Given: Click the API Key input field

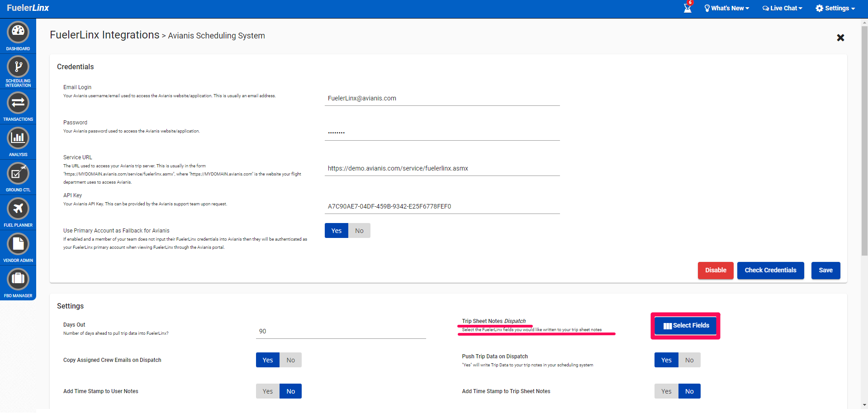Looking at the screenshot, I should [442, 206].
